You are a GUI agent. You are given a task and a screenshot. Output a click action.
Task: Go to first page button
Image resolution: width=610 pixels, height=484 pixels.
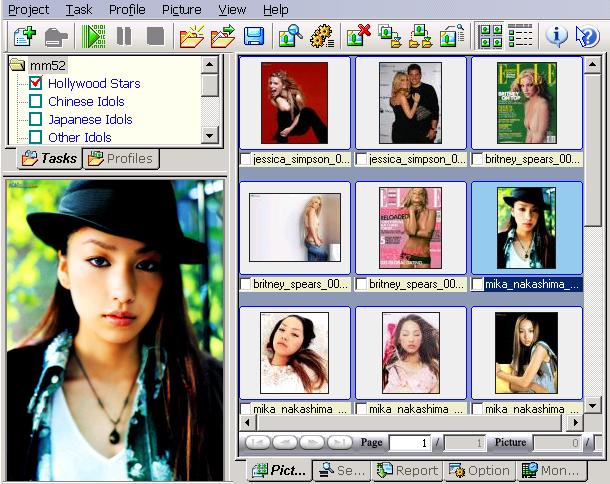258,442
